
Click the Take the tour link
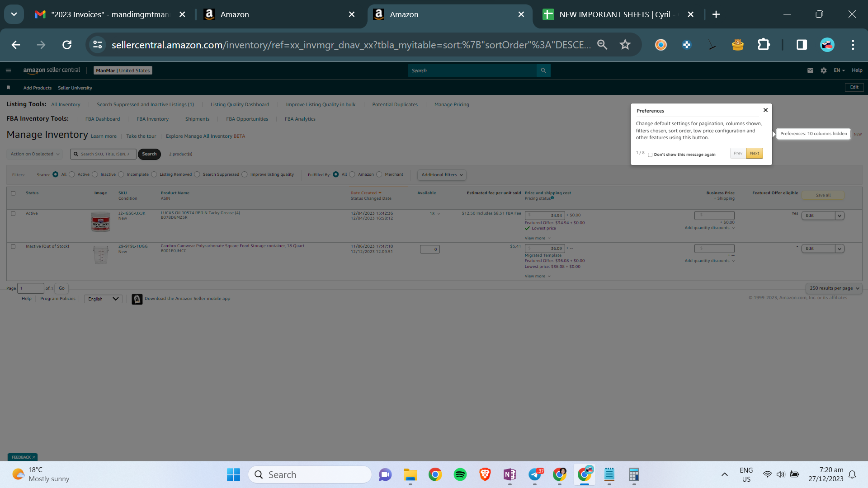click(x=141, y=136)
